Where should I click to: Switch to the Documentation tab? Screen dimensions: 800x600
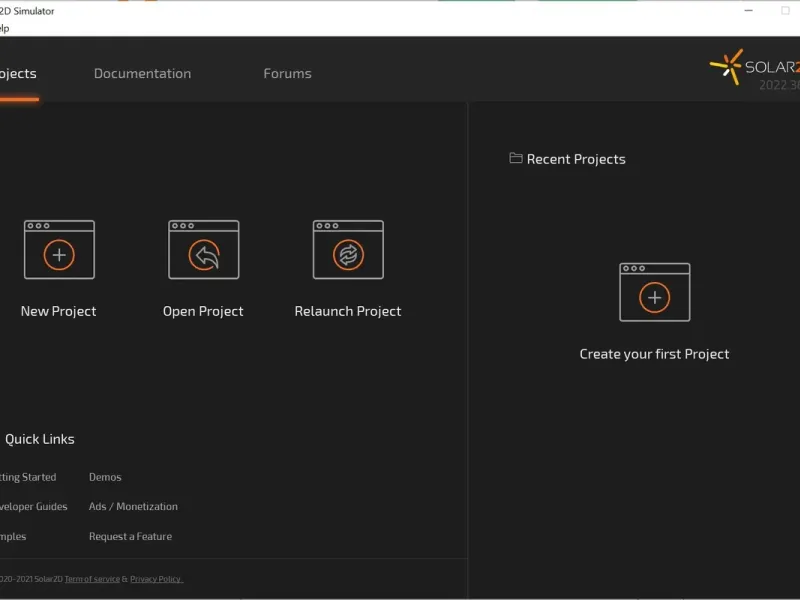(142, 73)
